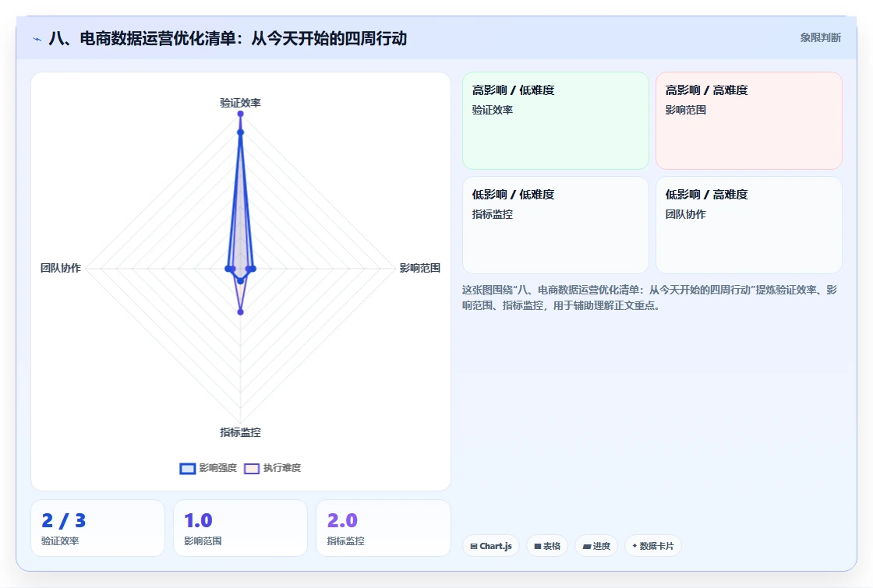Click the lowest purple radar data point
This screenshot has width=873, height=588.
click(x=241, y=312)
